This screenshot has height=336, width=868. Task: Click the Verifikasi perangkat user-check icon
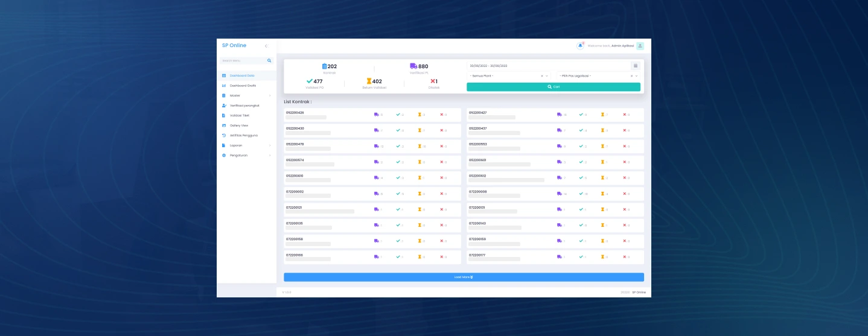point(224,106)
